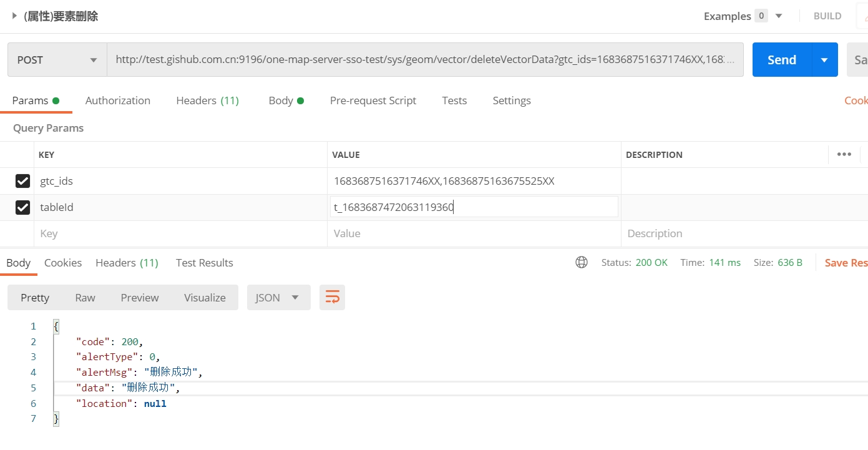The height and width of the screenshot is (450, 868).
Task: Click the 636 B size value
Action: coord(790,263)
